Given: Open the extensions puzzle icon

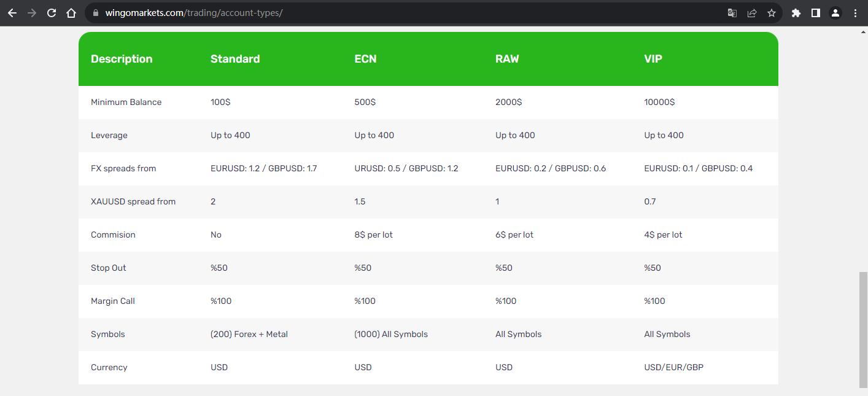Looking at the screenshot, I should [x=796, y=13].
